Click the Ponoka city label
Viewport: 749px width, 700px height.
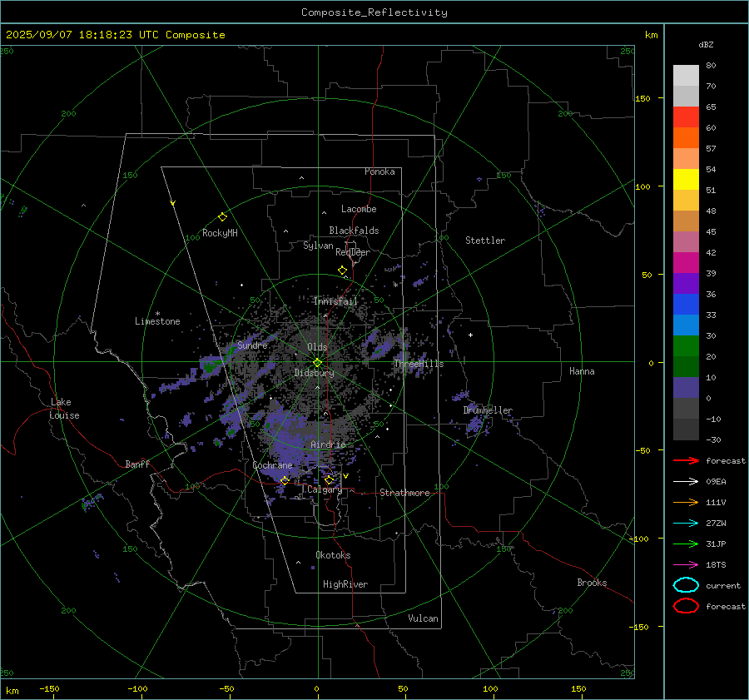(379, 171)
